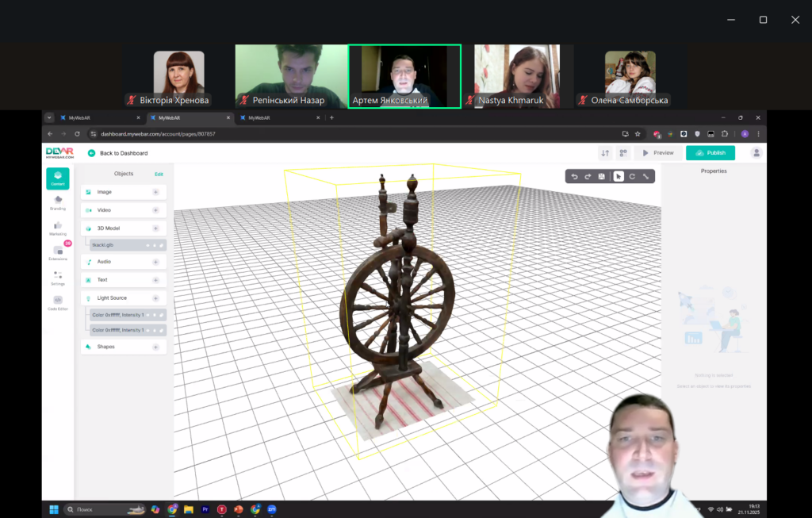This screenshot has height=518, width=812.
Task: Activate the cursor select tool
Action: (619, 176)
